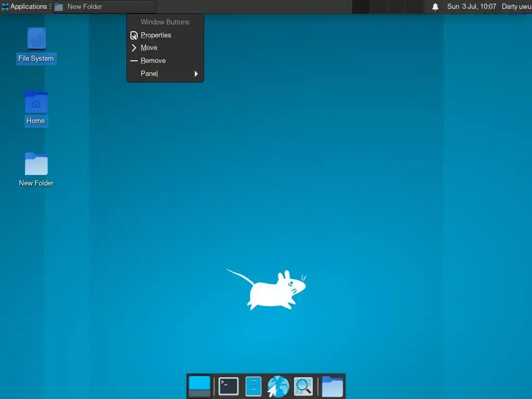Open the clock showing Sun 3 Jul, 10:07

(x=471, y=6)
